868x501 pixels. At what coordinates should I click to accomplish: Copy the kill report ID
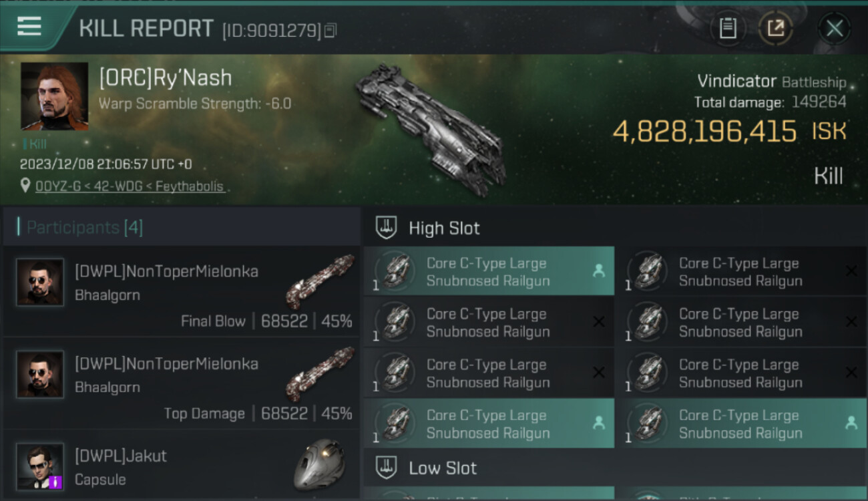331,30
